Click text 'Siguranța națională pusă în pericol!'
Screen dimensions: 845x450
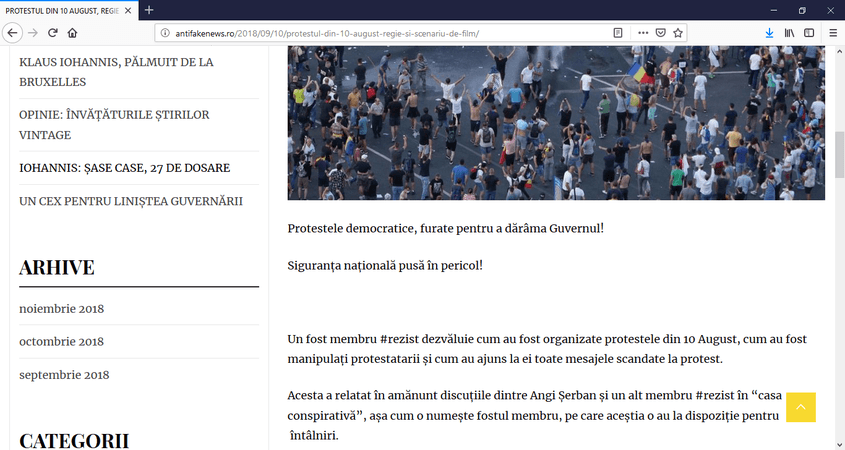(385, 265)
